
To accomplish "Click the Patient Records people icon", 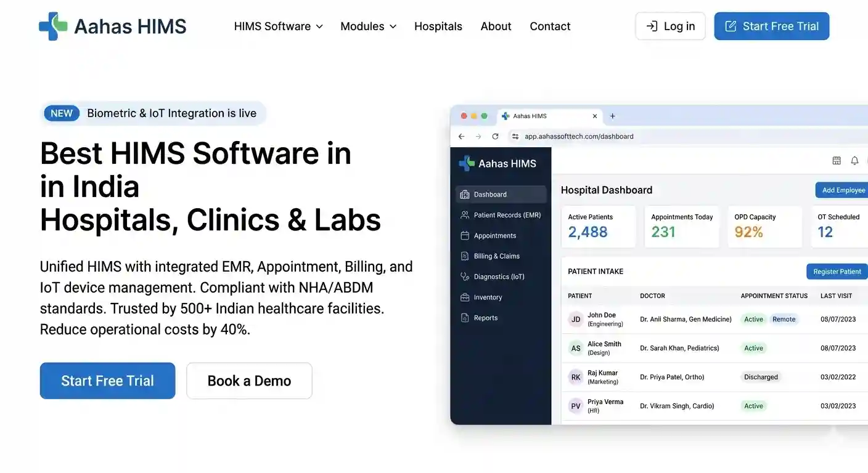I will click(x=465, y=215).
